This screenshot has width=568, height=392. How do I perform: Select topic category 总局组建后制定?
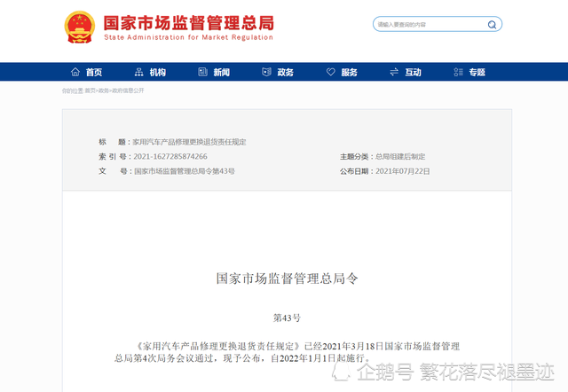(x=400, y=156)
